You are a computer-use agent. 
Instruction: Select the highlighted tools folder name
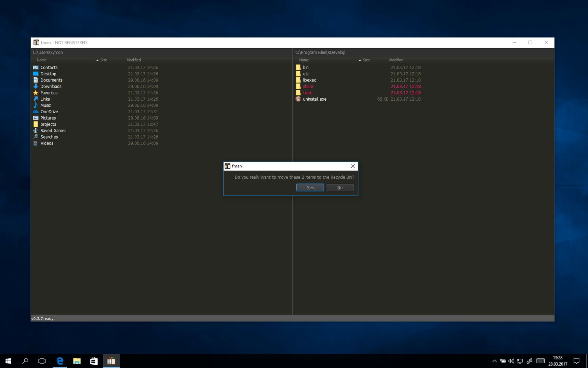(x=308, y=93)
